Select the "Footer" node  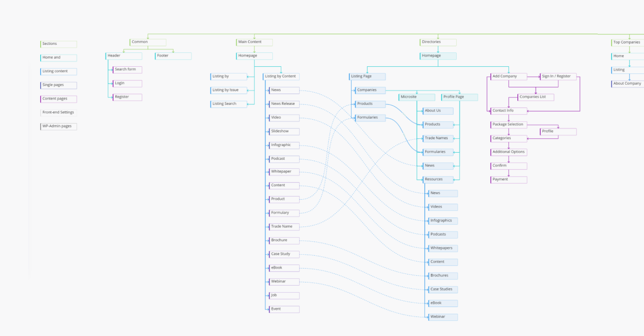(173, 56)
